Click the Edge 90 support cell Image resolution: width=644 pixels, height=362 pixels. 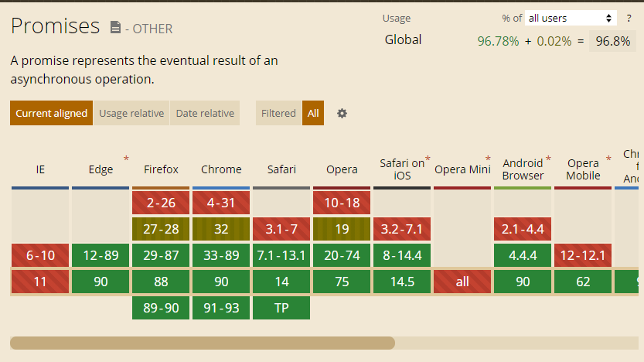[101, 282]
